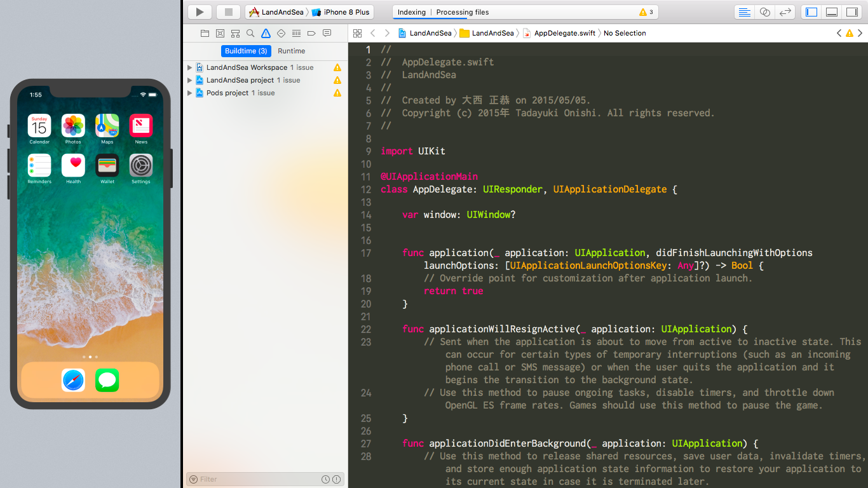The height and width of the screenshot is (488, 868).
Task: Jump to previous issue in editor
Action: [839, 33]
